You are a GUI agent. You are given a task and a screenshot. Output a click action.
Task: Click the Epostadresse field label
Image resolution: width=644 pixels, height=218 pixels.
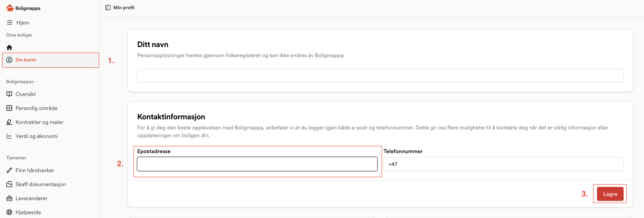(154, 151)
